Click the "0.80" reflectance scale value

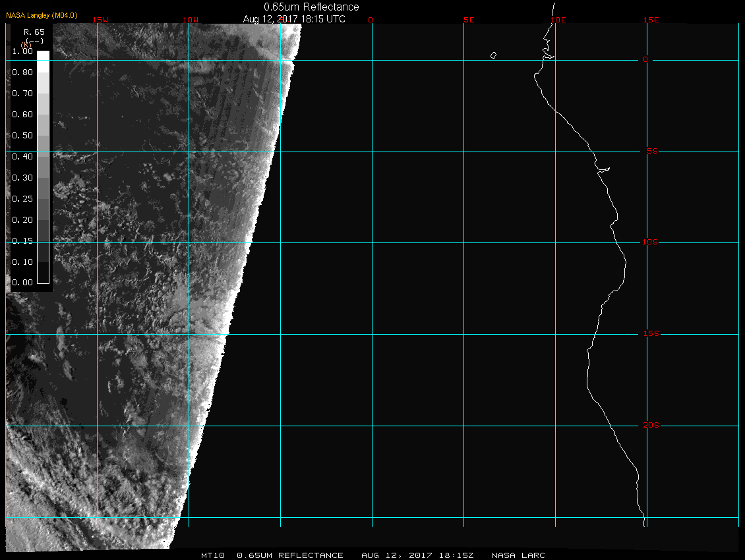22,72
